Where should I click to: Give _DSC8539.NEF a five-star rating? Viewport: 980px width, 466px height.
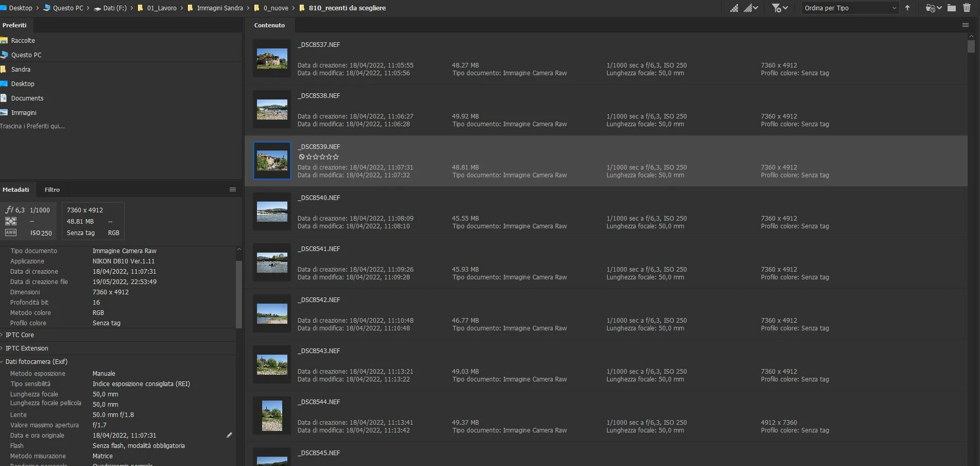336,157
